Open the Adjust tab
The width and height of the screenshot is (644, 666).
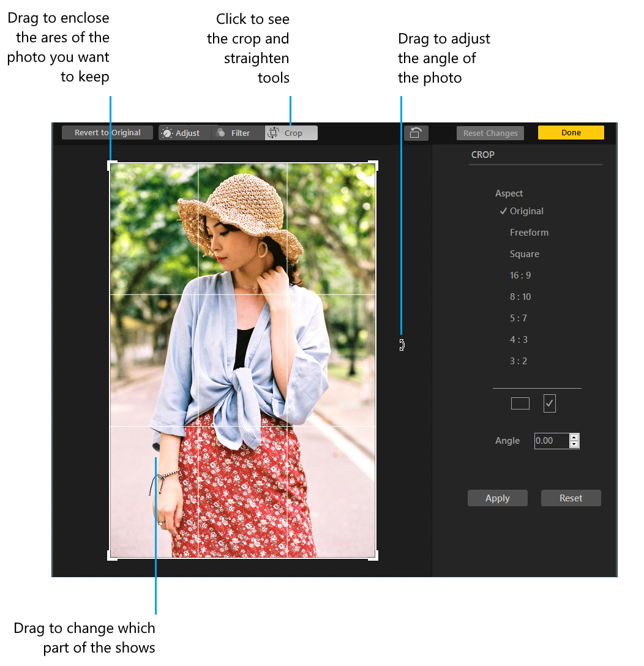pos(185,133)
